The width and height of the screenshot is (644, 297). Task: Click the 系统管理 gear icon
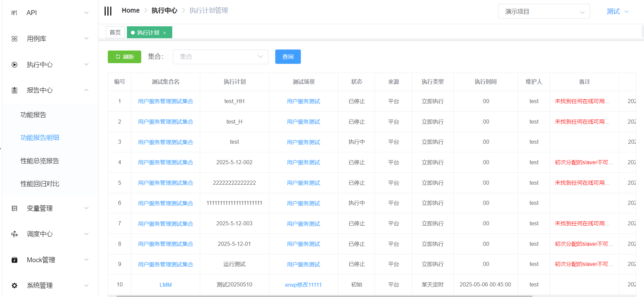14,286
